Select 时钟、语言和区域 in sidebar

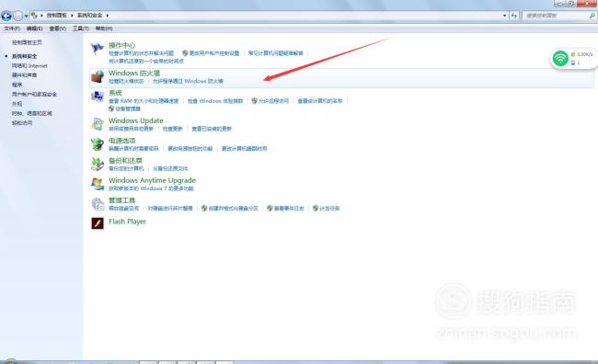(31, 113)
